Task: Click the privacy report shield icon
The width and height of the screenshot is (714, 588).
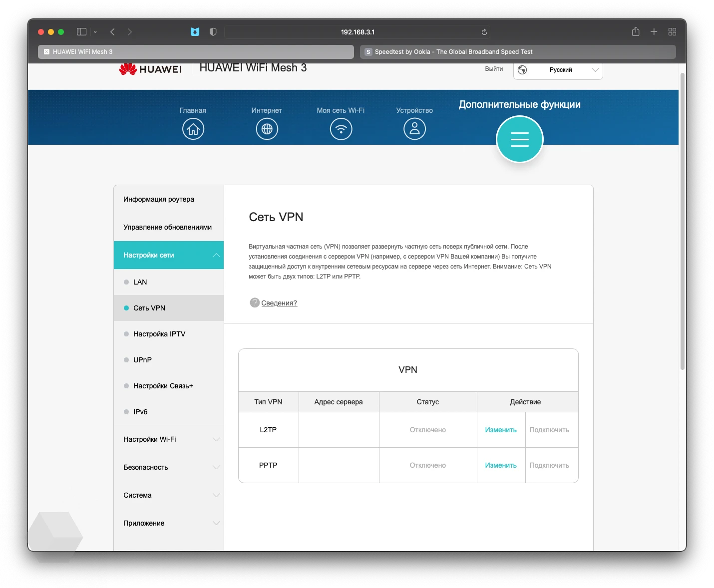Action: click(x=213, y=32)
